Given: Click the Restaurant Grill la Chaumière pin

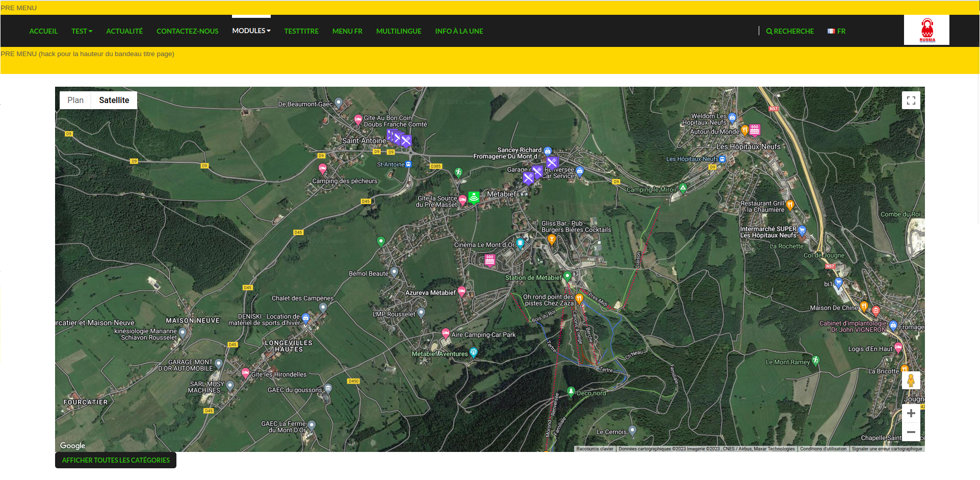Looking at the screenshot, I should click(790, 205).
